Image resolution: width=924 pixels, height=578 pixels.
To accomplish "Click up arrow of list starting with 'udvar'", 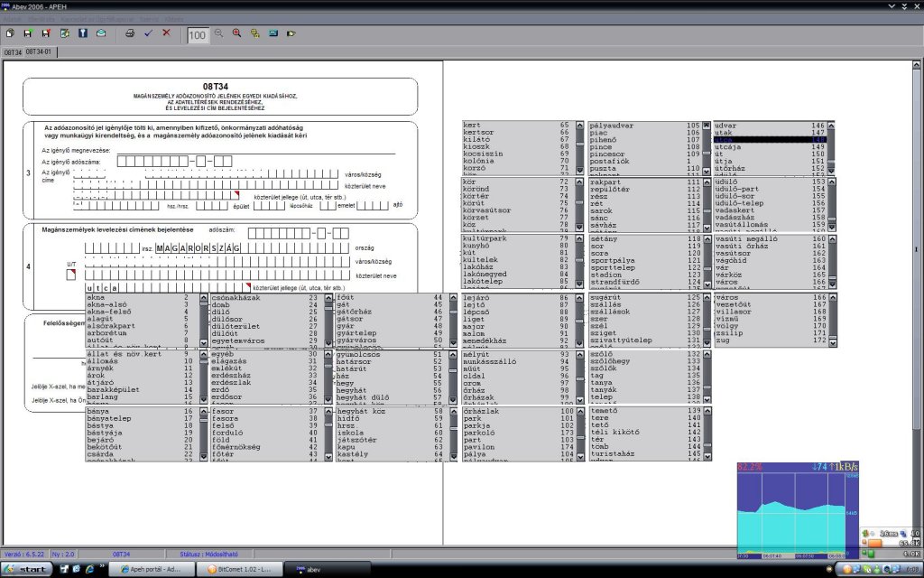I will pos(831,126).
